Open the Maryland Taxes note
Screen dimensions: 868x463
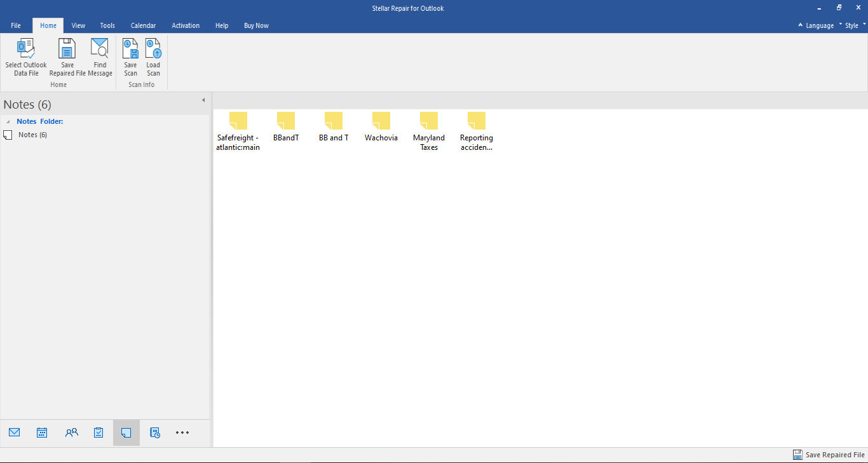coord(429,131)
